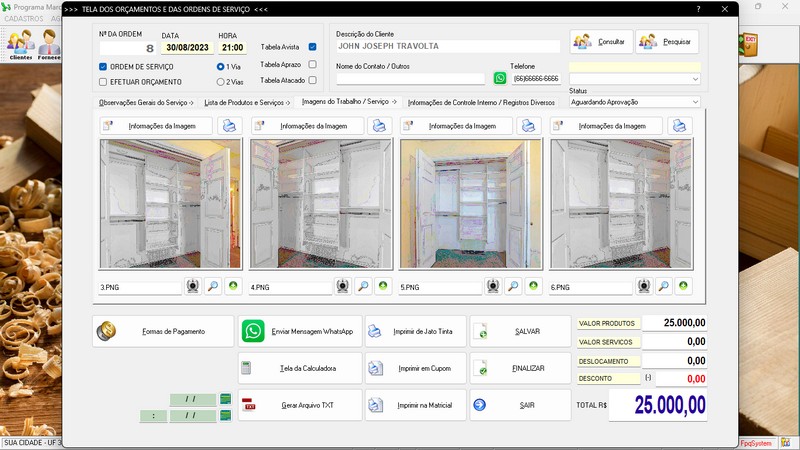Click the magnifier icon next to 3.PNG
This screenshot has height=450, width=800.
[x=213, y=286]
